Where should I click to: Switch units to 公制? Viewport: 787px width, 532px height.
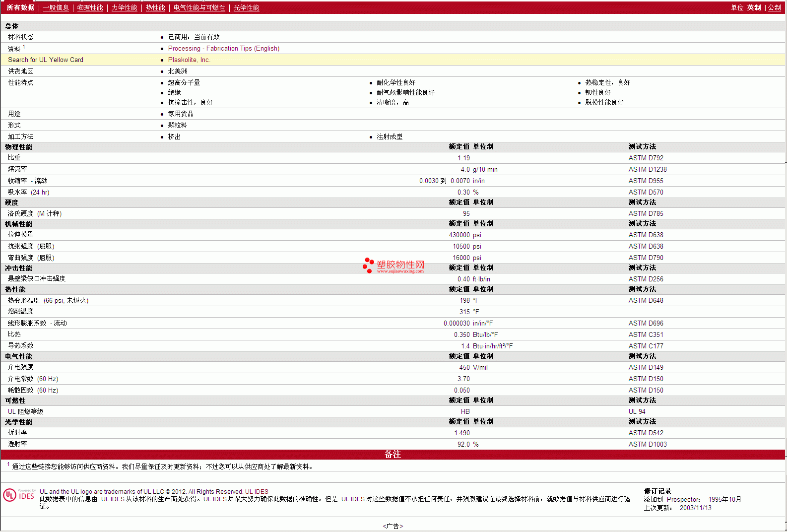[774, 8]
